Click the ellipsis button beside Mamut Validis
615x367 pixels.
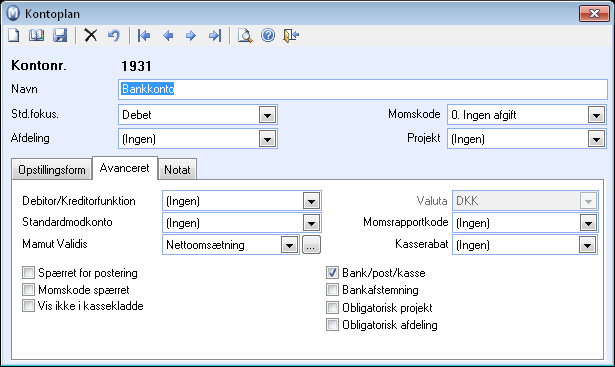pos(311,245)
